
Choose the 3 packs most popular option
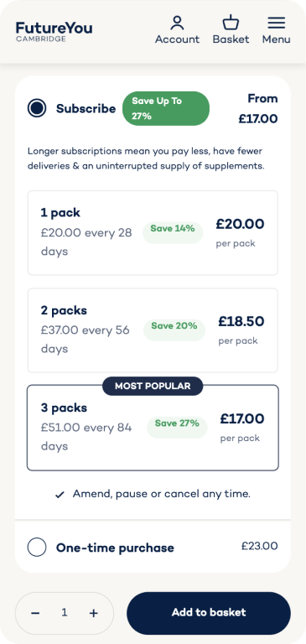coord(153,428)
